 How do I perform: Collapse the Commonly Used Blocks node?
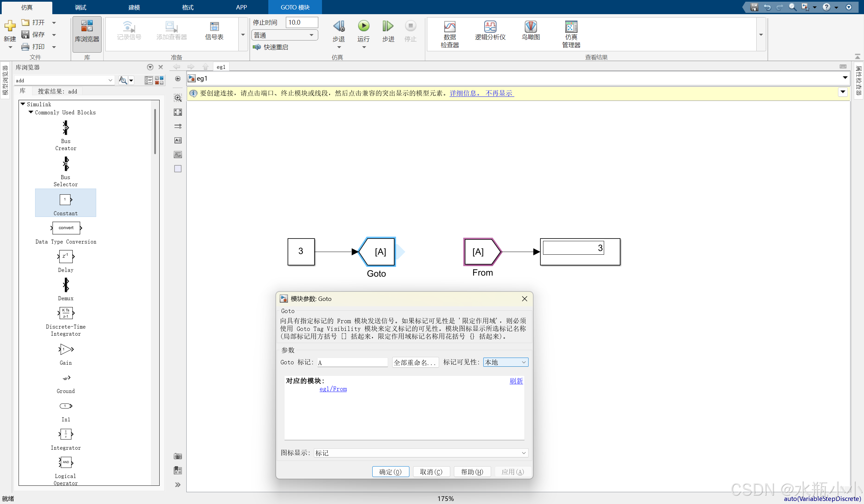coord(31,112)
